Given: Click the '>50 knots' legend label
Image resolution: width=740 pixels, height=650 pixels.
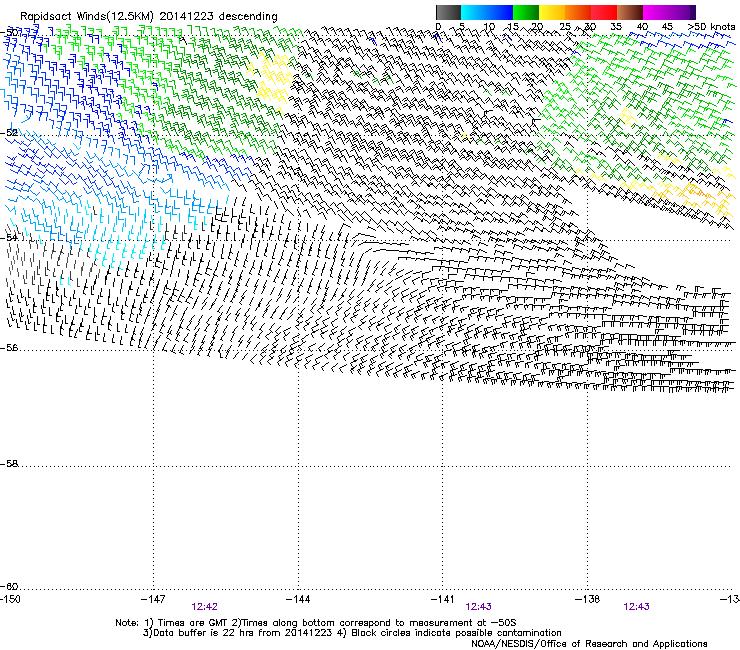Looking at the screenshot, I should click(711, 27).
